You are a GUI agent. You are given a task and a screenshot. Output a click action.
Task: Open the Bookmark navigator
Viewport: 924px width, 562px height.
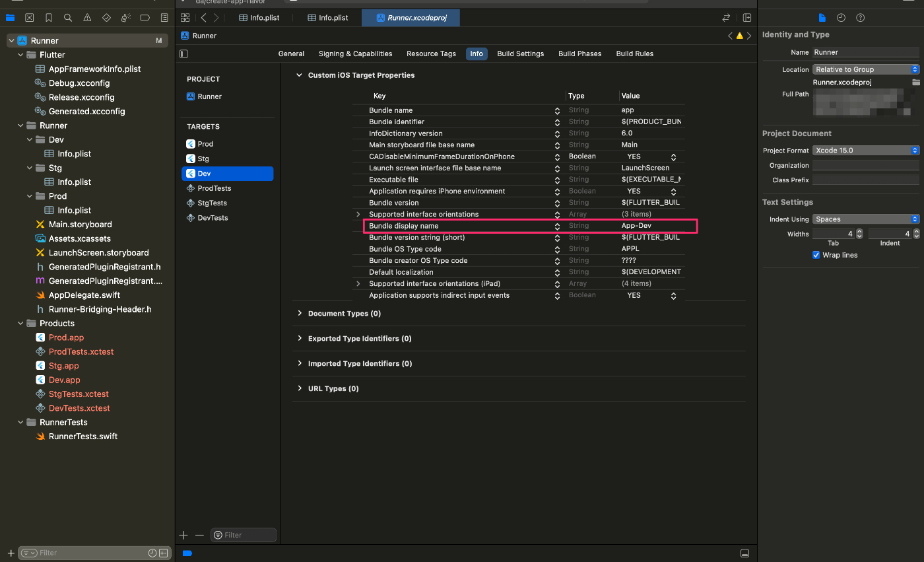(49, 18)
